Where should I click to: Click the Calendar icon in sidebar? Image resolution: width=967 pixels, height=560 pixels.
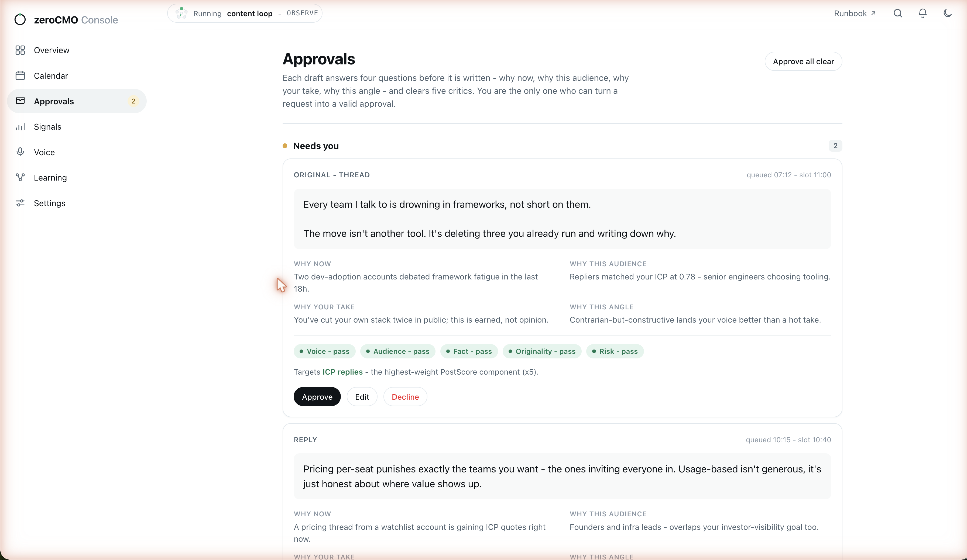click(x=20, y=75)
